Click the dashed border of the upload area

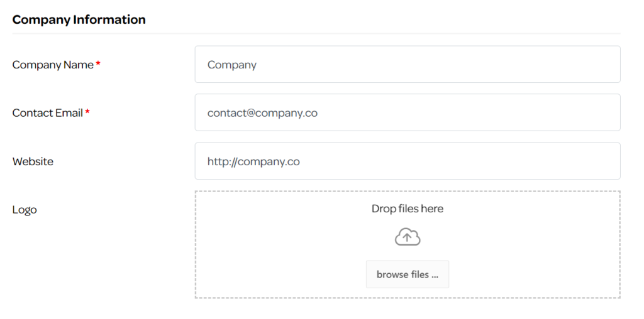point(408,191)
